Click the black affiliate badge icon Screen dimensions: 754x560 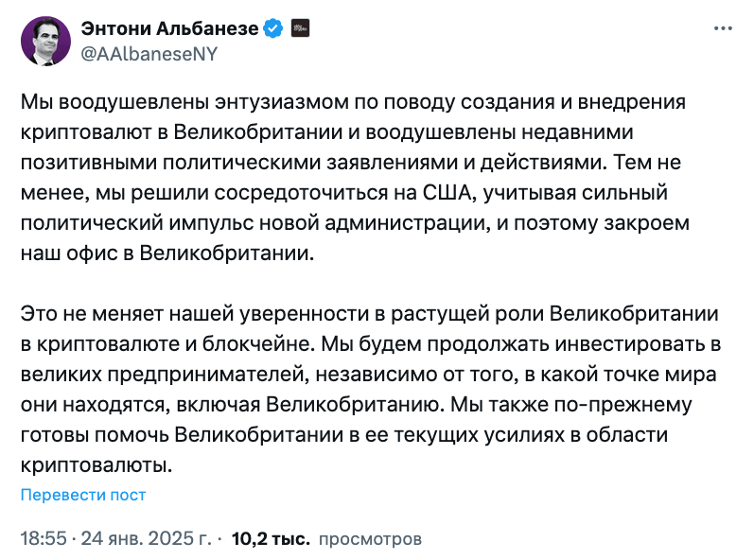pos(301,28)
